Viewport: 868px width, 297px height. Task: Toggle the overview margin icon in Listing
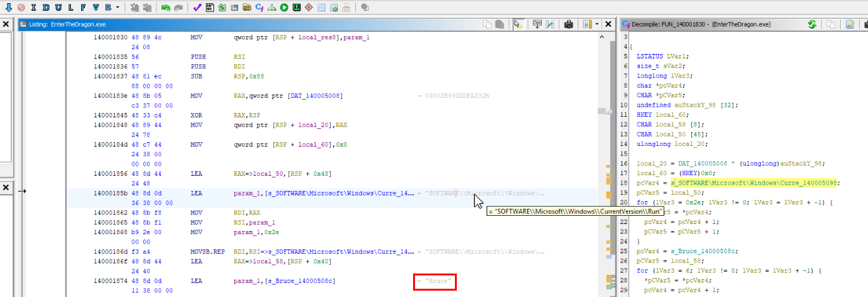coord(586,24)
